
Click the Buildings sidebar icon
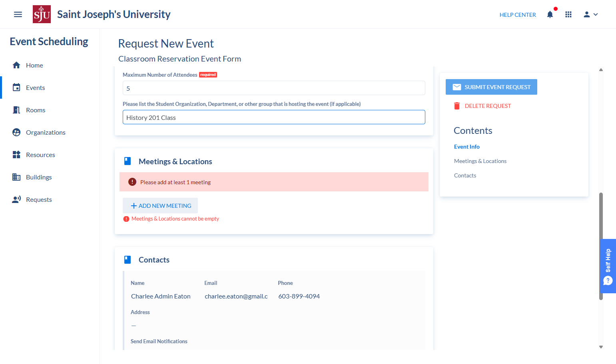(x=16, y=177)
